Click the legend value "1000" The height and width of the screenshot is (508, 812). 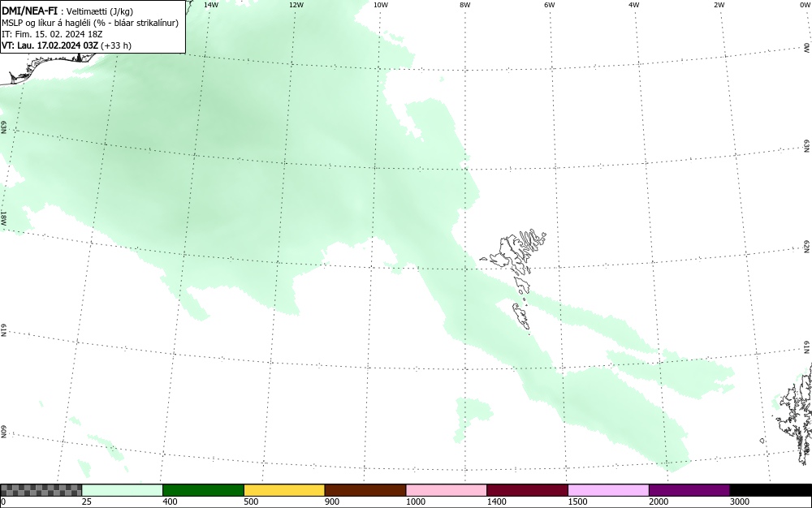[x=416, y=502]
